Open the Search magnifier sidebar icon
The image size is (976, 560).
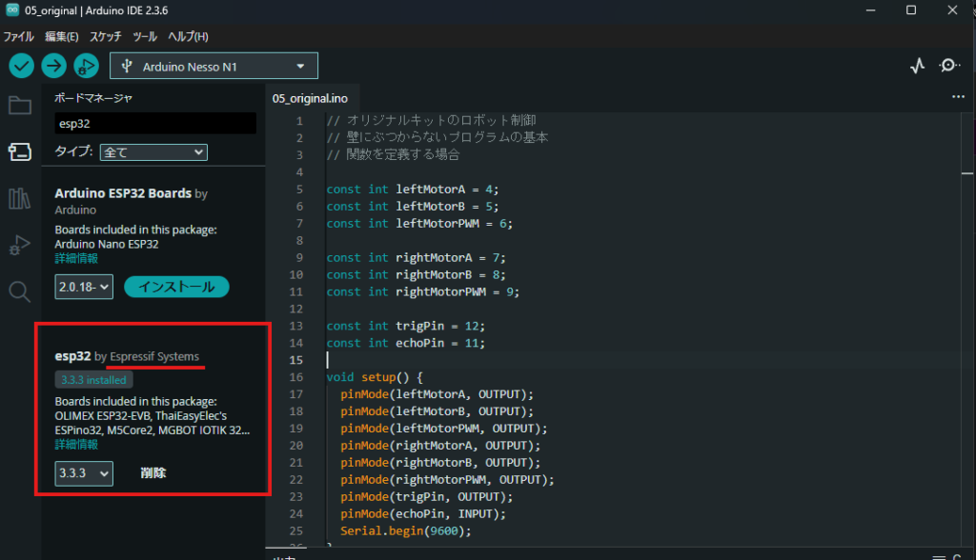click(20, 291)
